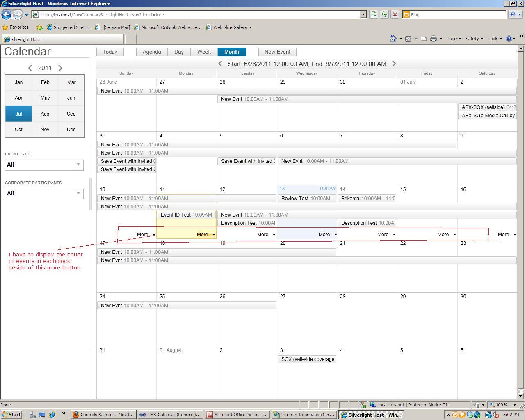Open the Tools menu
Viewport: 525px width, 420px height.
(x=494, y=39)
